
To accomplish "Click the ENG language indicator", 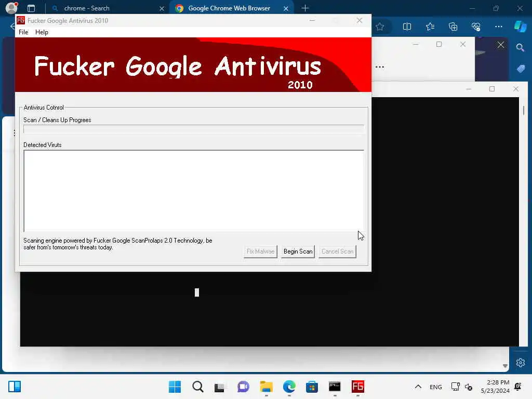I will click(x=436, y=387).
